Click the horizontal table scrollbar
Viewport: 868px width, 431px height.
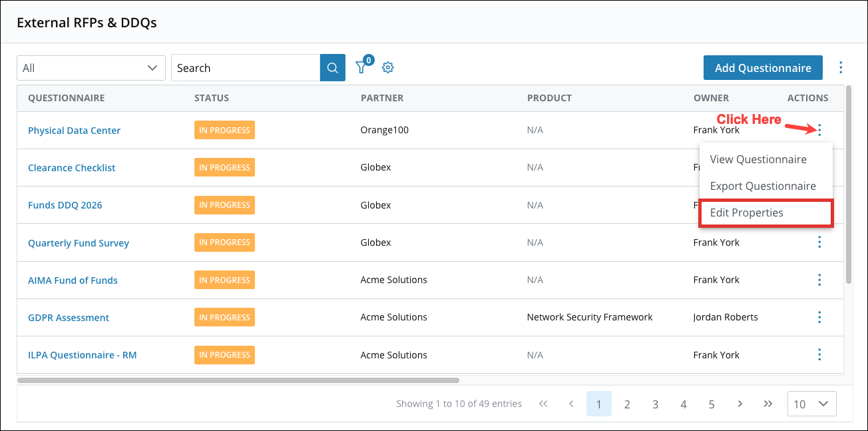click(238, 380)
